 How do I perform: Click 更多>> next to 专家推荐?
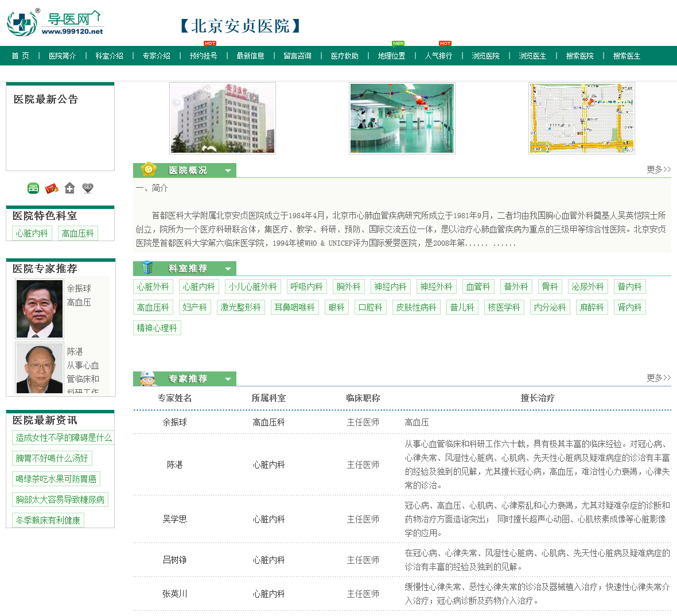(x=659, y=378)
